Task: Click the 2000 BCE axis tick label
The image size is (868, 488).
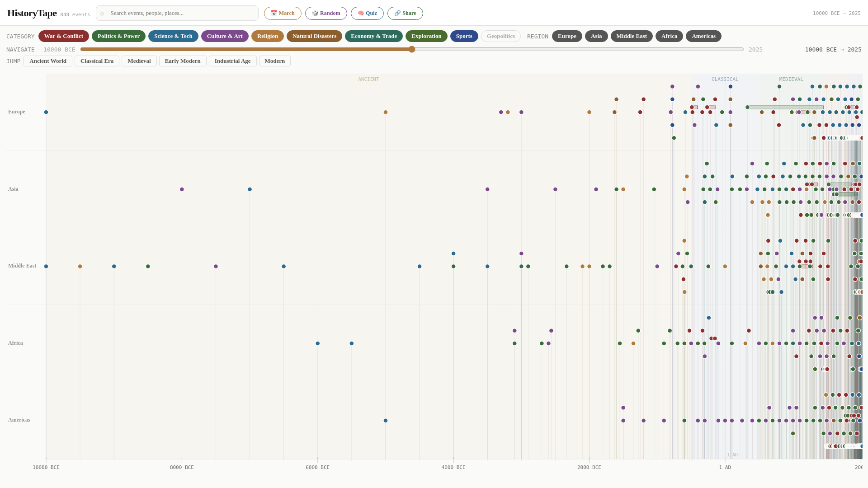Action: tap(589, 467)
